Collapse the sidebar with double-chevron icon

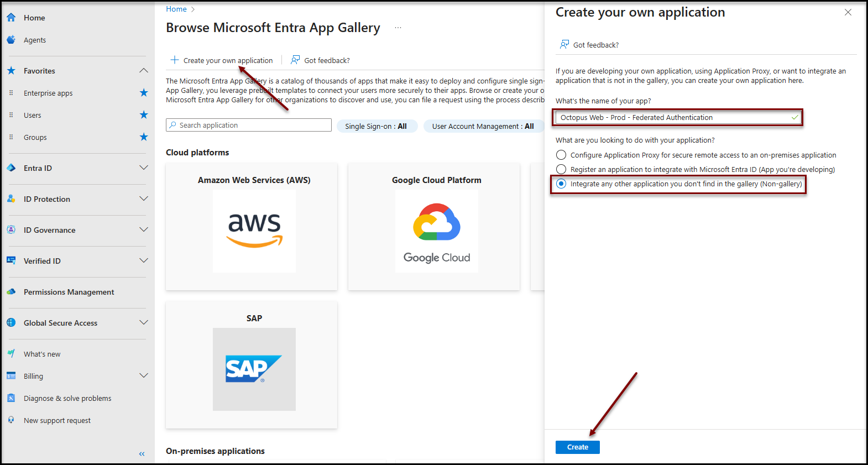point(142,454)
